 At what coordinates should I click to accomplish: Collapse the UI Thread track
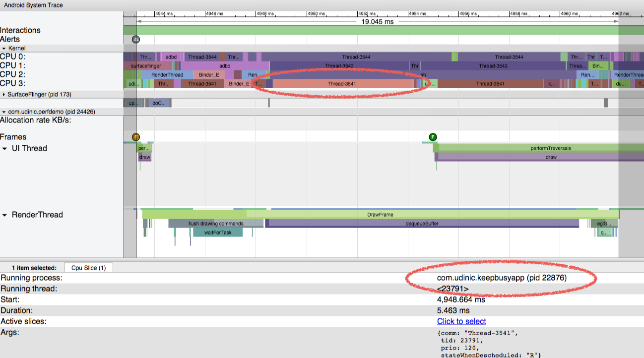[x=5, y=148]
